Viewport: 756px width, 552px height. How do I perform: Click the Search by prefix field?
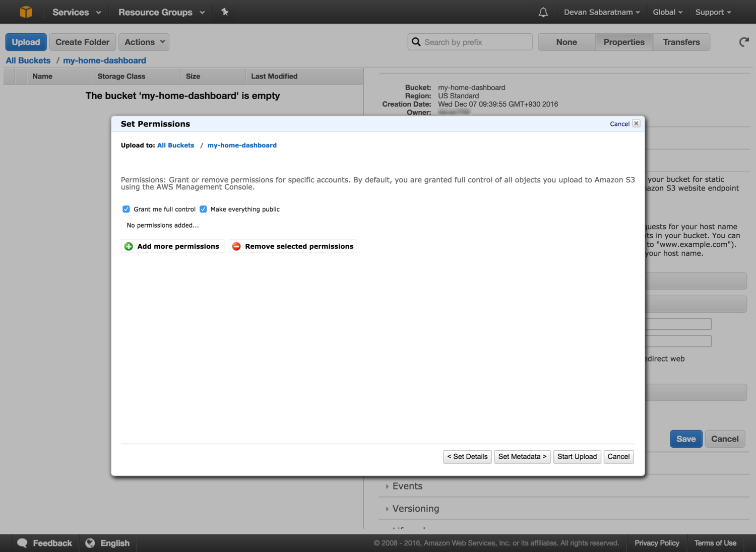pyautogui.click(x=470, y=42)
